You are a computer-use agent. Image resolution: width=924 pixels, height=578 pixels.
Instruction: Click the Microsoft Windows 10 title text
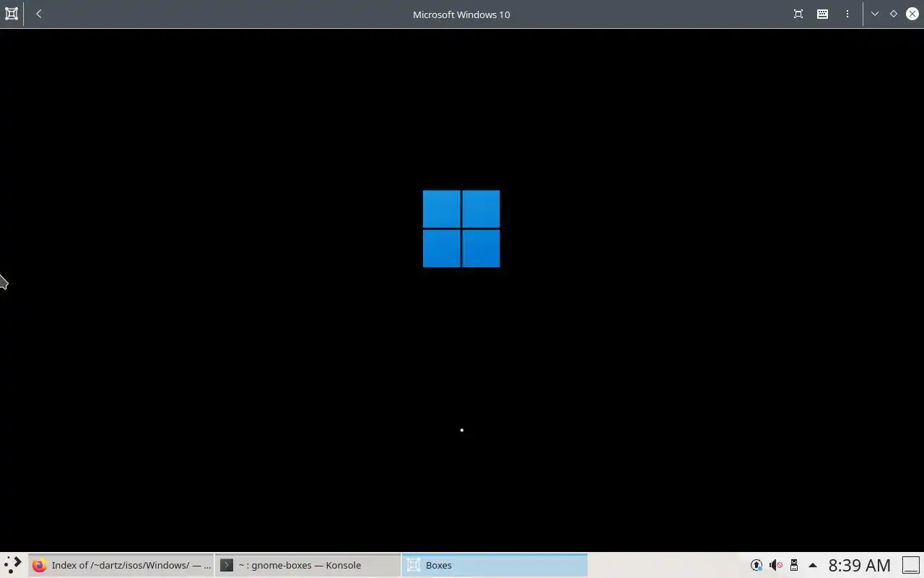(461, 14)
